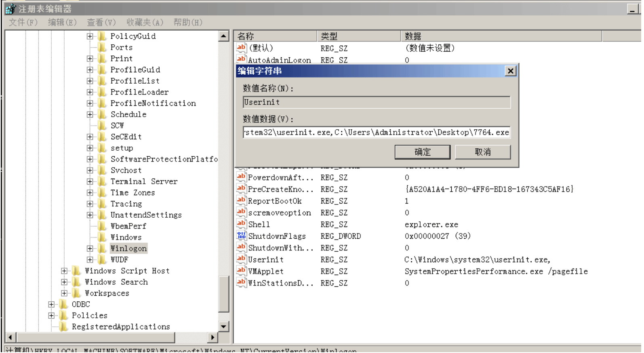
Task: Click the ShutdownFlags DWORD value icon
Action: (241, 236)
